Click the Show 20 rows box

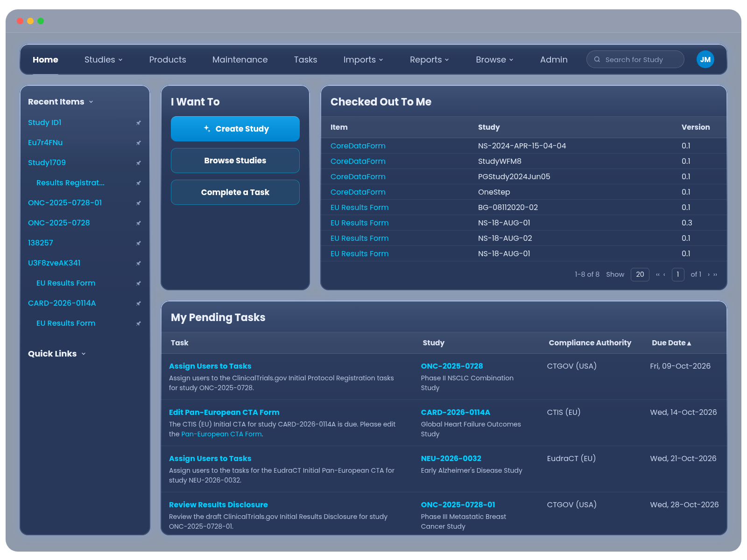pos(640,274)
